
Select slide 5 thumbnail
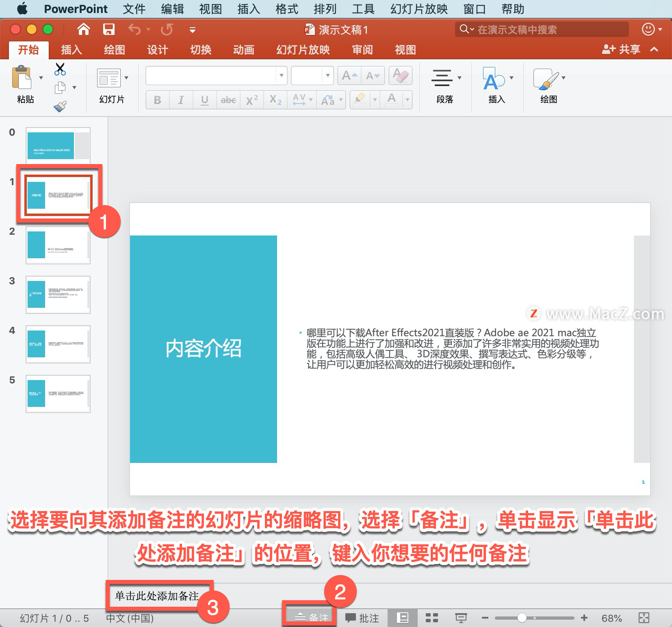tap(58, 393)
